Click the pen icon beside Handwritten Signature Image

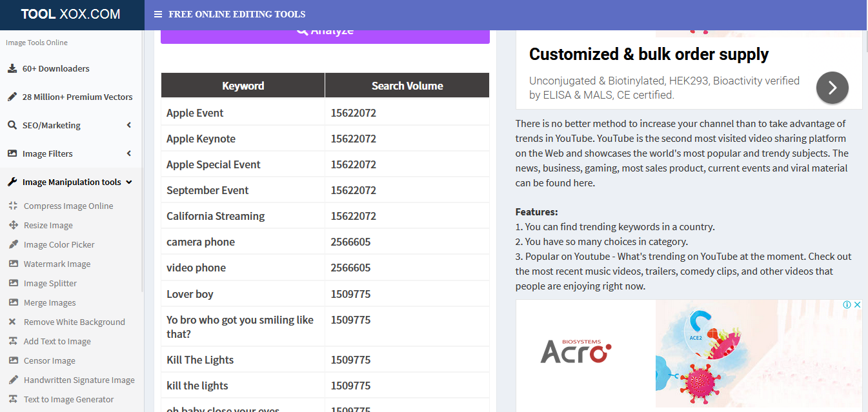click(x=13, y=380)
